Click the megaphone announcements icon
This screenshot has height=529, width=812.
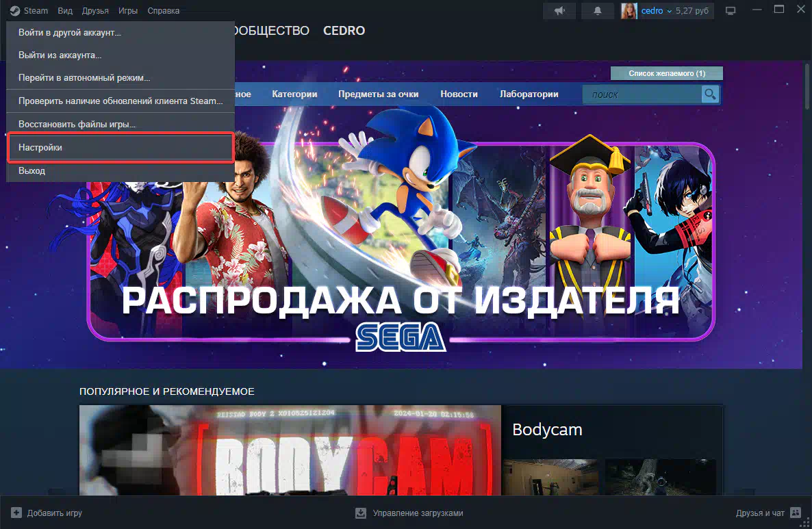tap(559, 11)
